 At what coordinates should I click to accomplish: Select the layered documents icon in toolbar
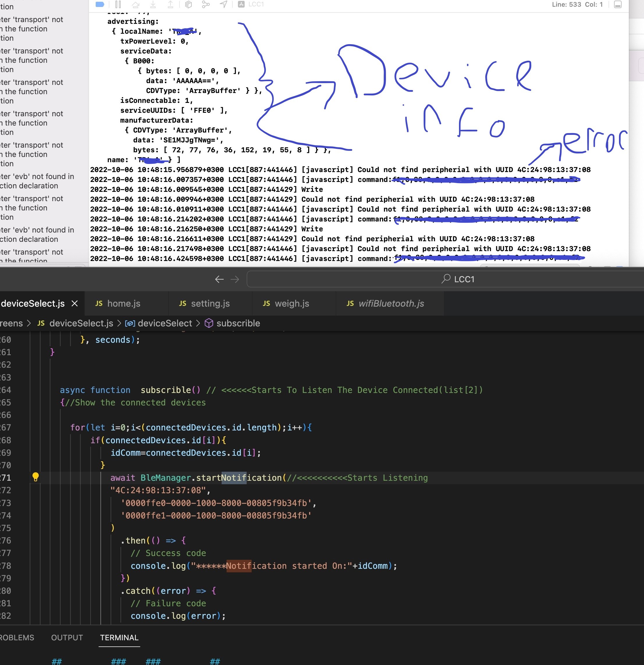189,5
